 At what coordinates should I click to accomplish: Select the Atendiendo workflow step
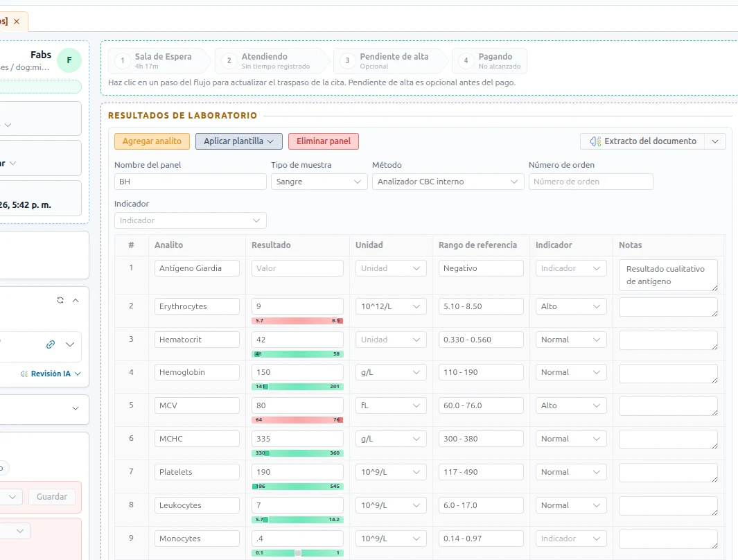click(272, 61)
